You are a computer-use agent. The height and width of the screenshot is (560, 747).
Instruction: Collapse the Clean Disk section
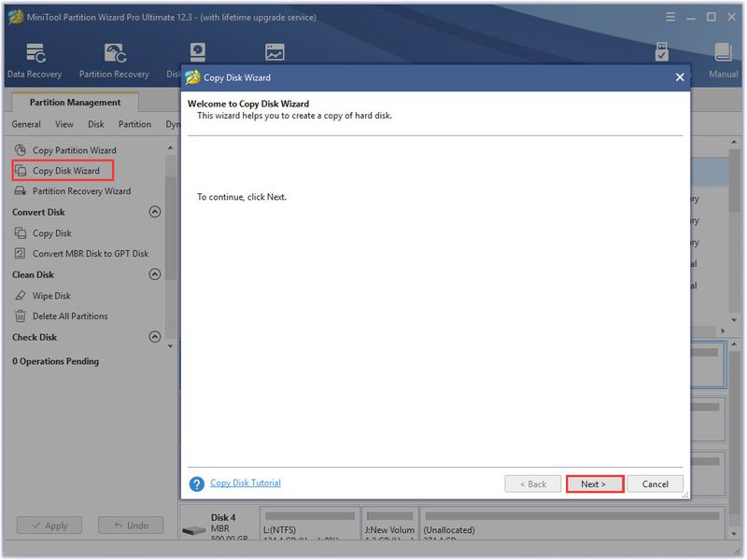155,274
